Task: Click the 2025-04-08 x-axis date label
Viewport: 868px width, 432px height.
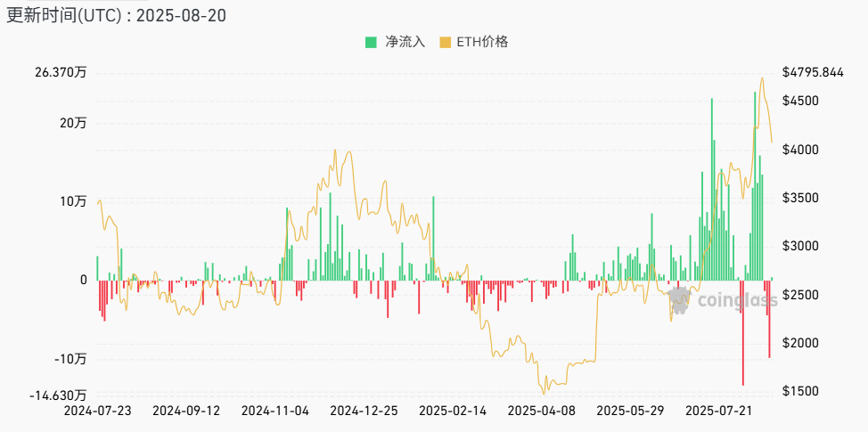Action: 540,412
